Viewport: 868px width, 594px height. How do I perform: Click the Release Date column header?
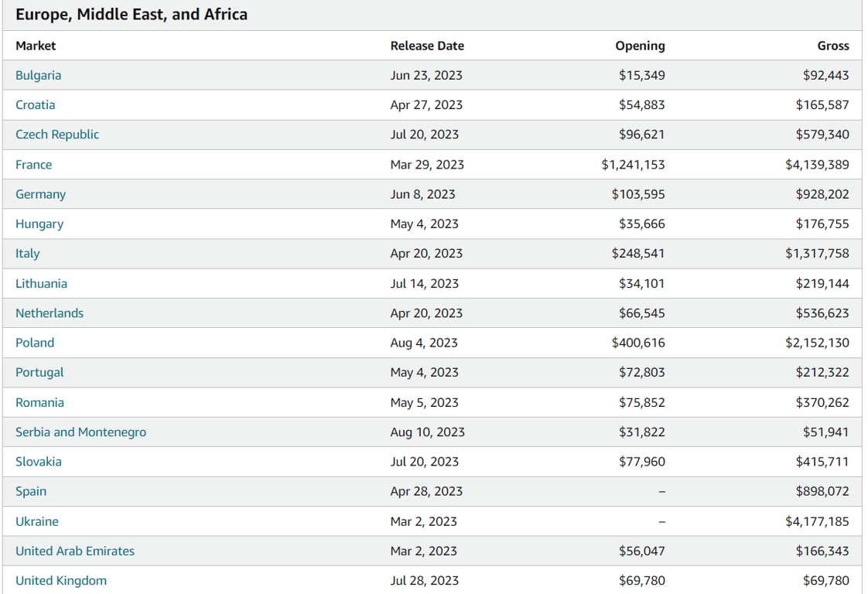(x=427, y=46)
